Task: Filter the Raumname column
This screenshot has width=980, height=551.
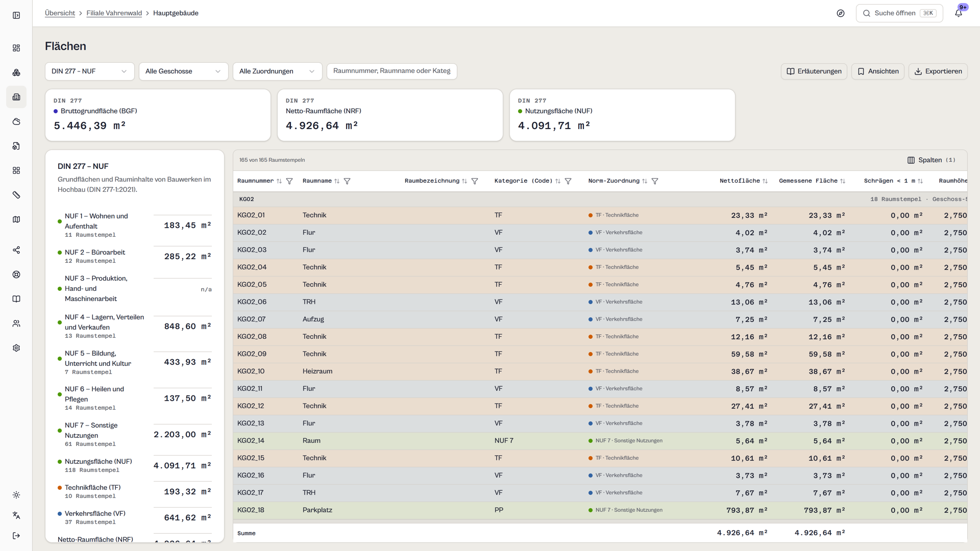Action: pyautogui.click(x=347, y=181)
